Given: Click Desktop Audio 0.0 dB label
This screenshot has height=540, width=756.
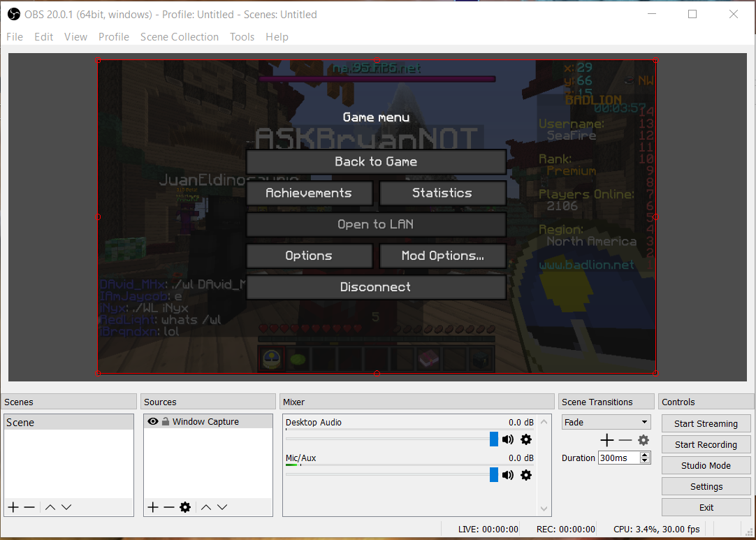Looking at the screenshot, I should click(x=521, y=423).
